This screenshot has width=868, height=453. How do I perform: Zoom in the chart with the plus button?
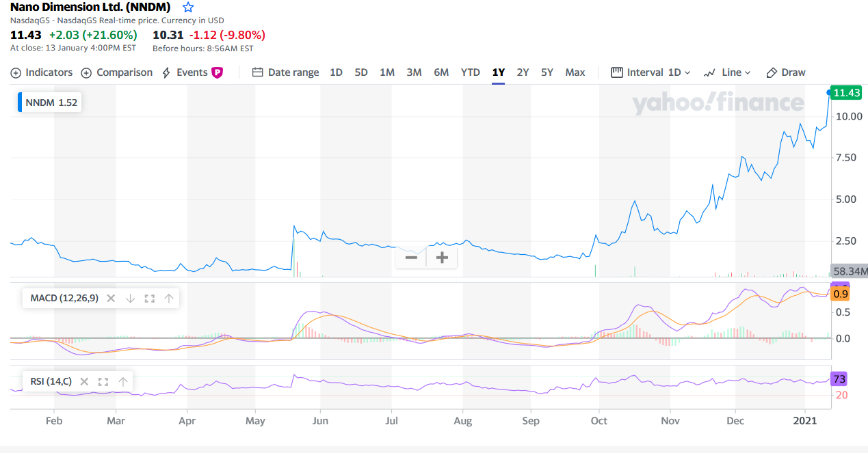442,258
